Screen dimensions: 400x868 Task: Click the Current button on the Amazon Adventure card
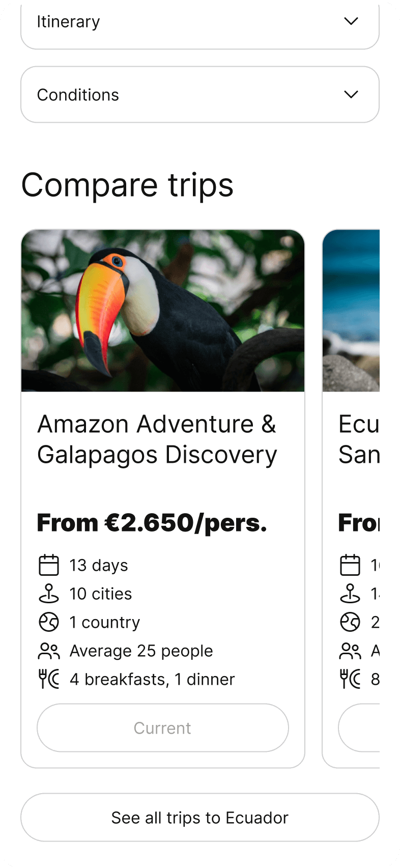(x=163, y=728)
